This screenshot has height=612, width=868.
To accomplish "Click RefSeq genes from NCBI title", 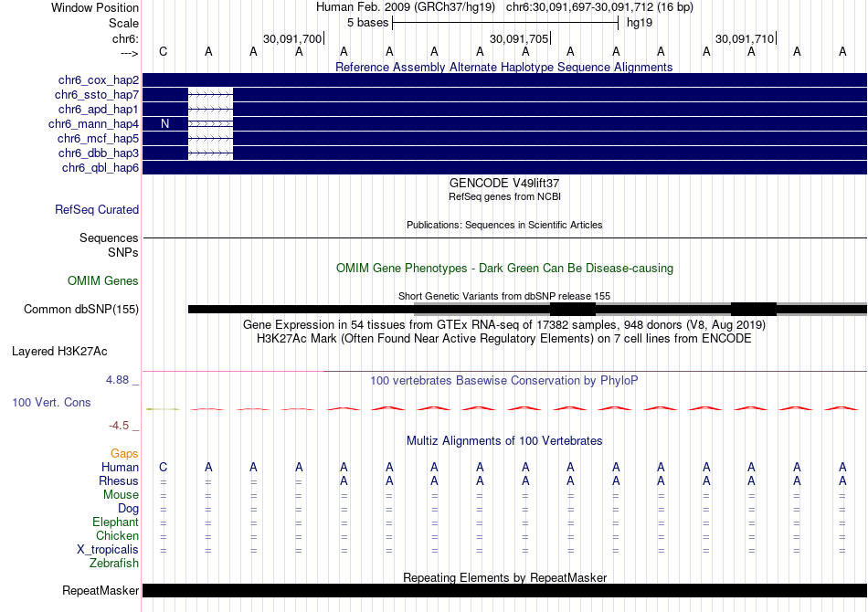I will 504,196.
